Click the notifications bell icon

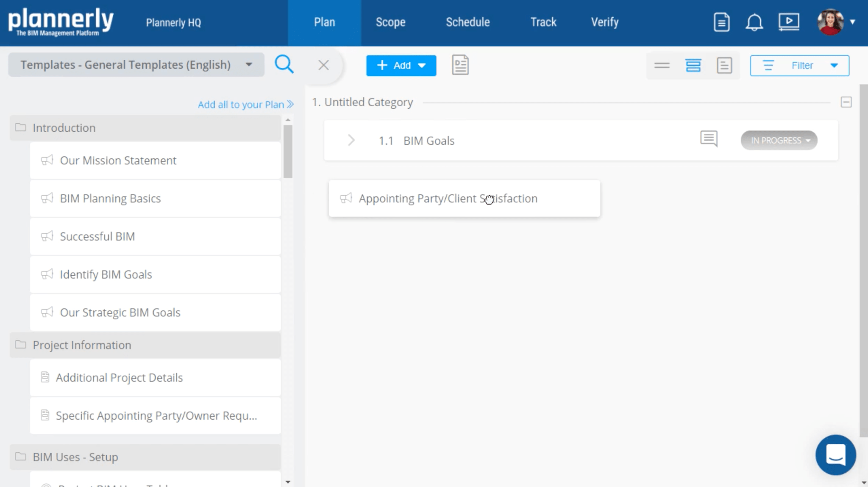[754, 22]
